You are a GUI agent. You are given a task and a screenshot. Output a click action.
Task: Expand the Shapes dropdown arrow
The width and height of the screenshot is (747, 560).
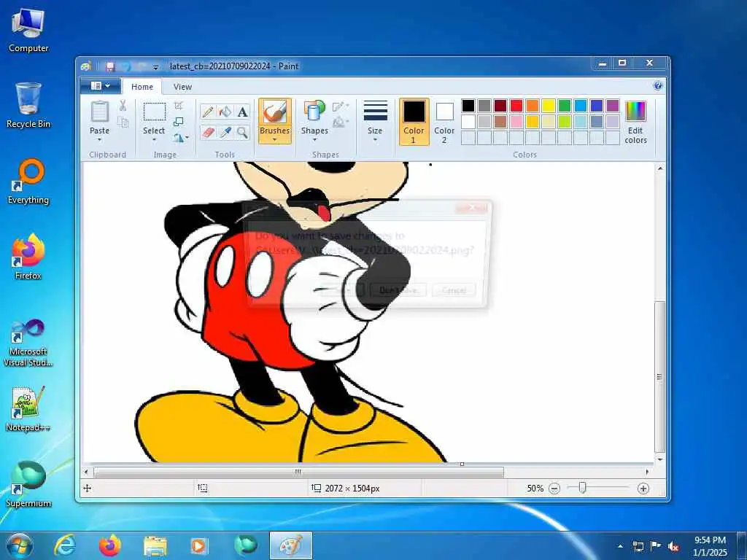pos(314,140)
